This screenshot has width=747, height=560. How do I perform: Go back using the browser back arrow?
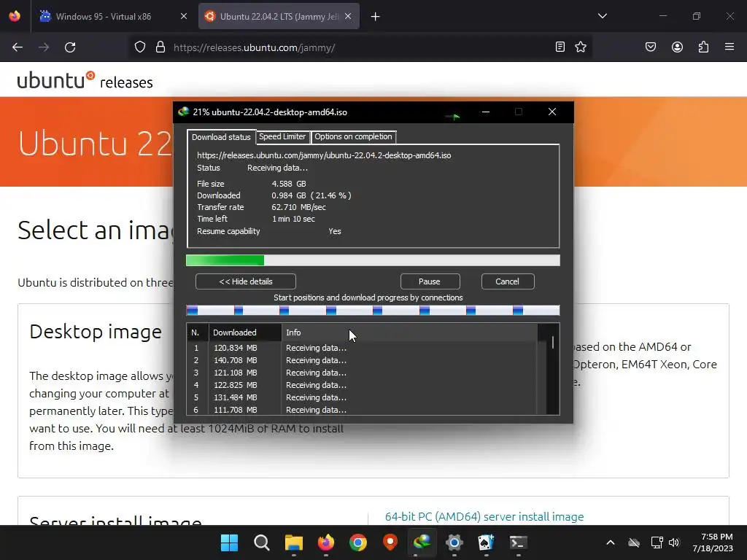(18, 47)
